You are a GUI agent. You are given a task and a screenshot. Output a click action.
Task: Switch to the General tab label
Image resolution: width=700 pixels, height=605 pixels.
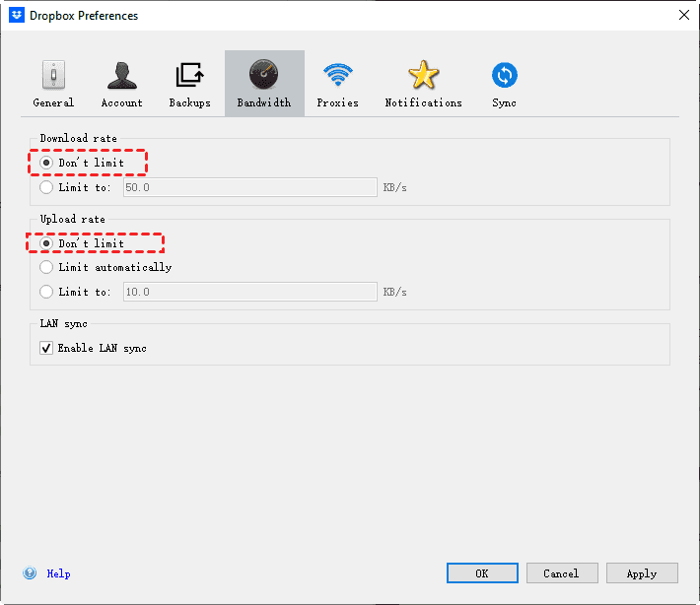[x=53, y=102]
